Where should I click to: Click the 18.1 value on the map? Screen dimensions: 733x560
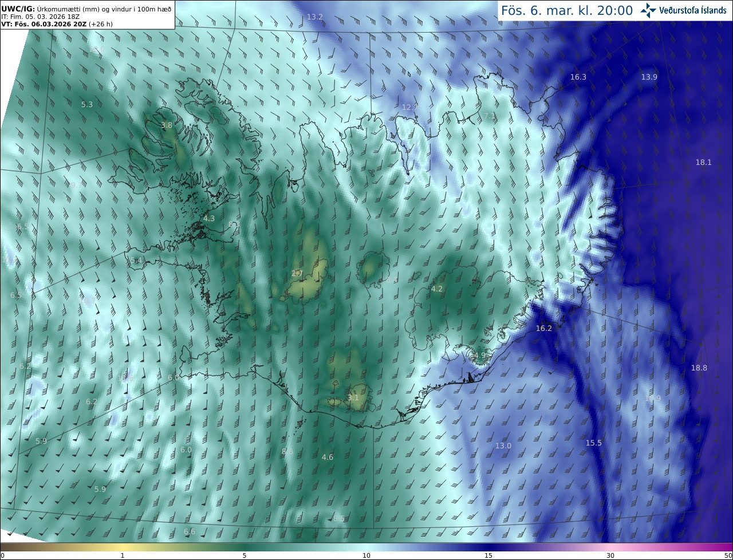tap(704, 162)
